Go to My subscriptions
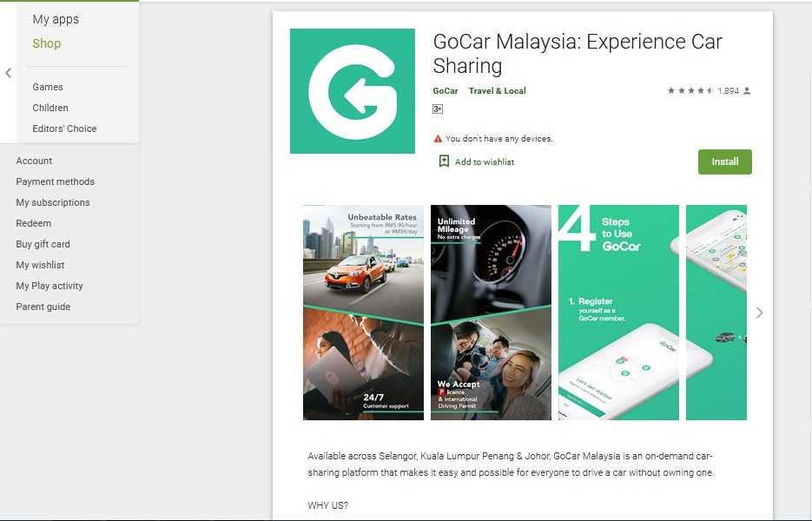The width and height of the screenshot is (812, 521). (53, 202)
